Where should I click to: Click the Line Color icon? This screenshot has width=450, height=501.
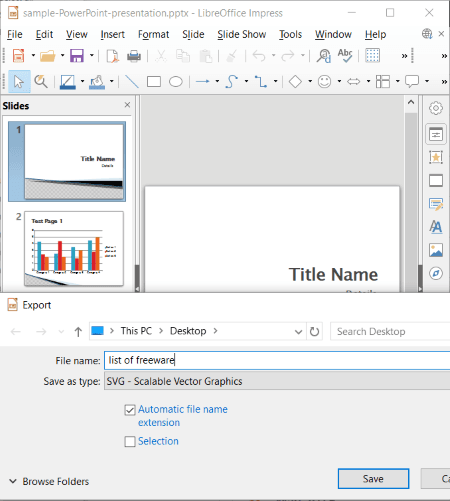coord(68,82)
